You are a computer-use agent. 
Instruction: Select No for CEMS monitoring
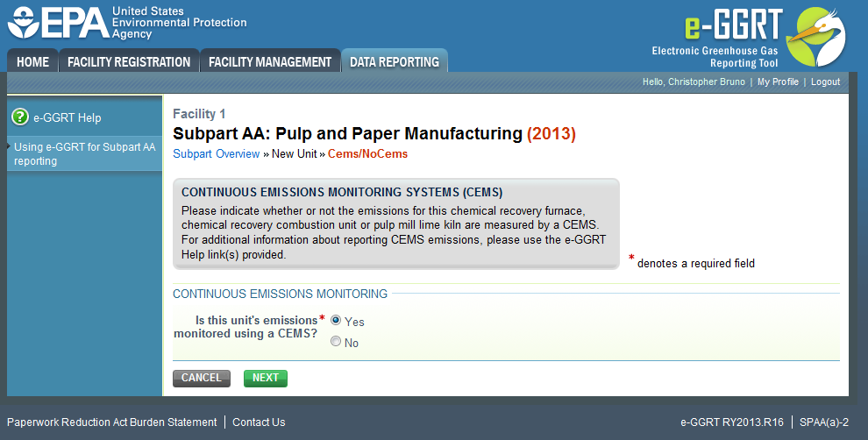click(336, 342)
